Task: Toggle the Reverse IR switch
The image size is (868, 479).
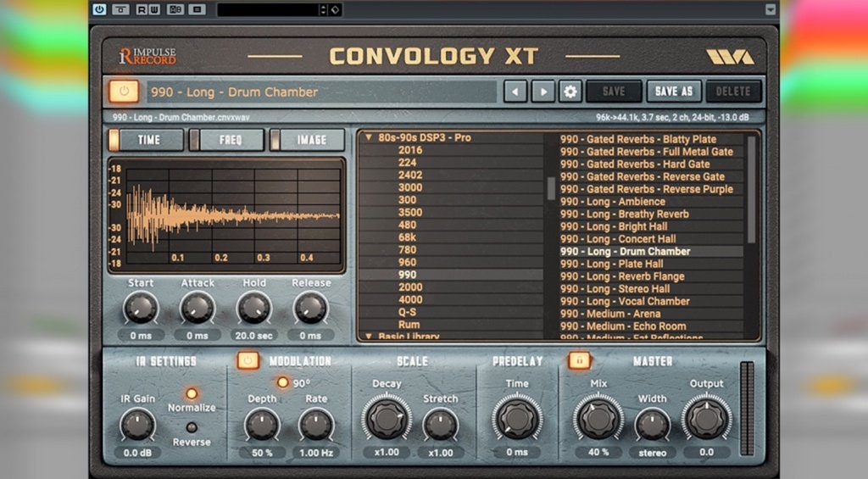Action: pos(192,427)
